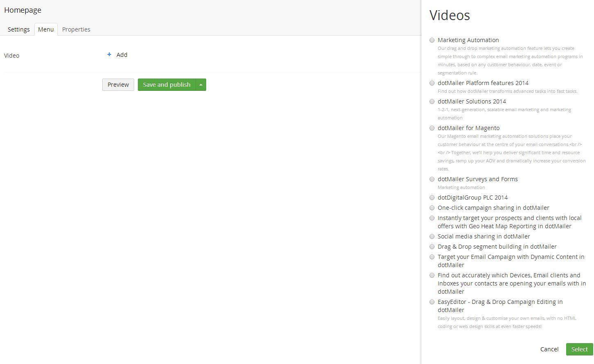The image size is (594, 364).
Task: Click the Marketing Automation title text
Action: (x=468, y=40)
